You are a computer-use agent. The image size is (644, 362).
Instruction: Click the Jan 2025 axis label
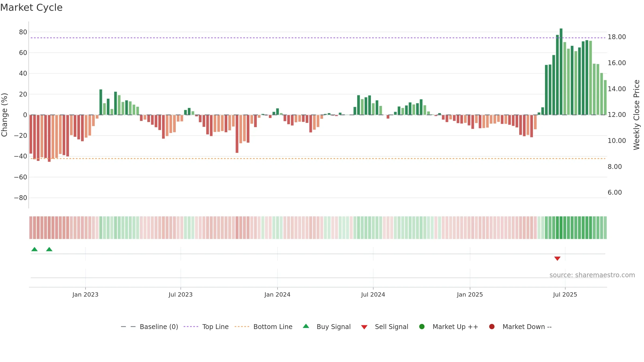470,294
